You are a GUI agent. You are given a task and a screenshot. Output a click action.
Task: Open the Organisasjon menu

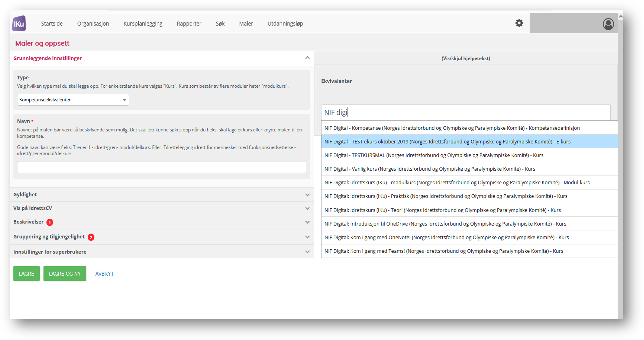[x=93, y=24]
